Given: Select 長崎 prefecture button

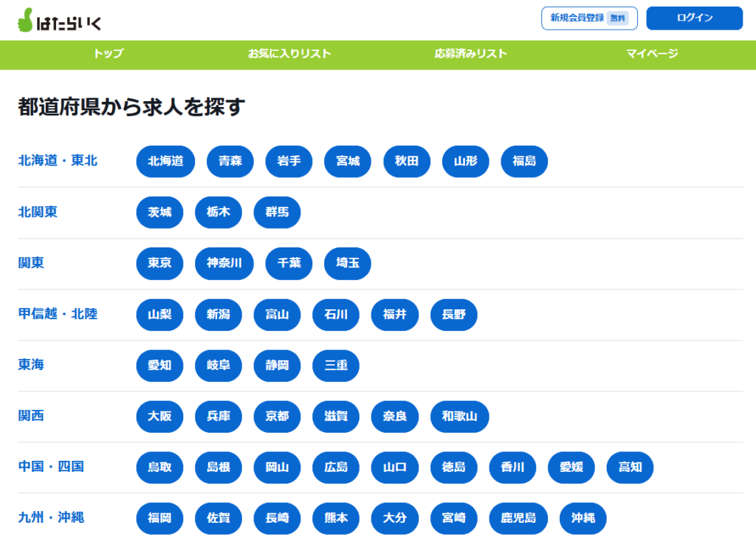Looking at the screenshot, I should pyautogui.click(x=278, y=518).
